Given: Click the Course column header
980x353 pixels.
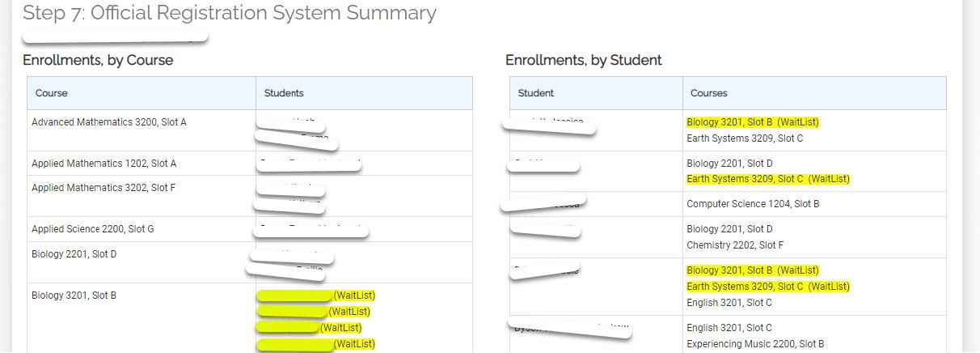Looking at the screenshot, I should (x=52, y=93).
